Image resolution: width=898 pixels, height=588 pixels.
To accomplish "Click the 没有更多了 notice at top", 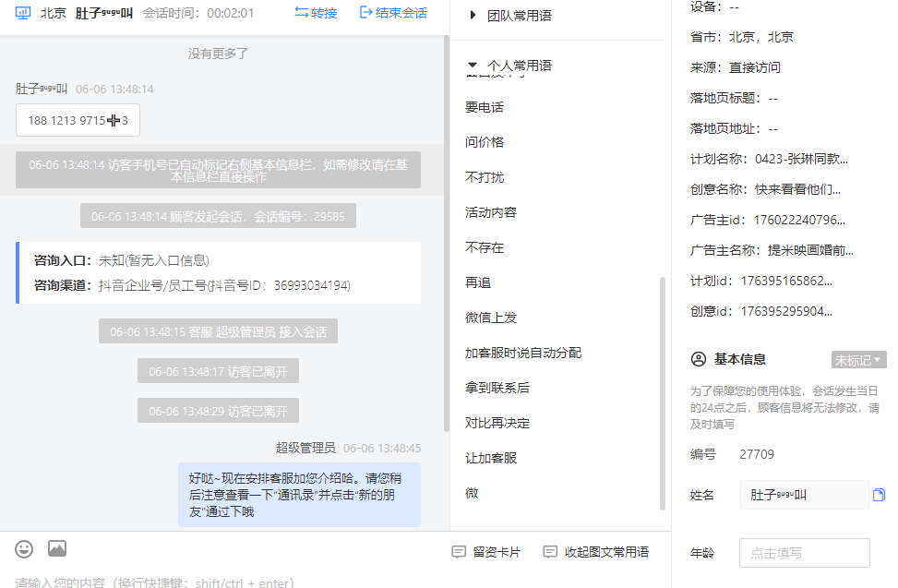I will click(218, 54).
